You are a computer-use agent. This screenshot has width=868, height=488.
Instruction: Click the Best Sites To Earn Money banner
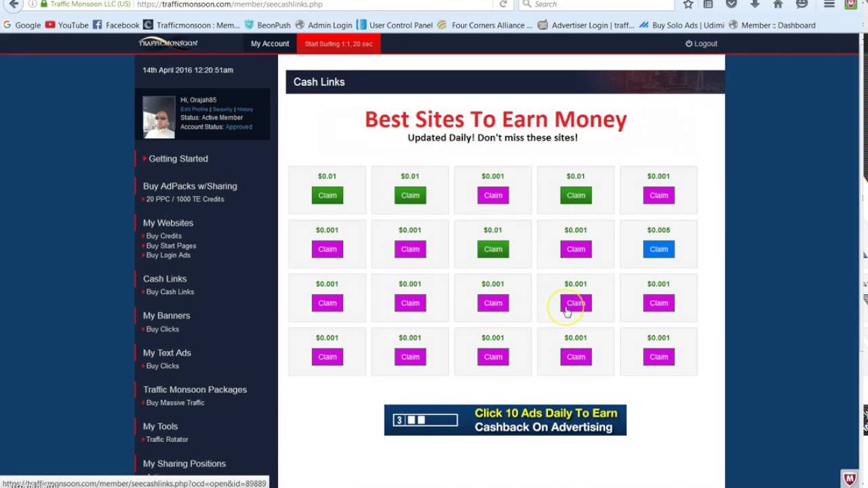click(495, 126)
